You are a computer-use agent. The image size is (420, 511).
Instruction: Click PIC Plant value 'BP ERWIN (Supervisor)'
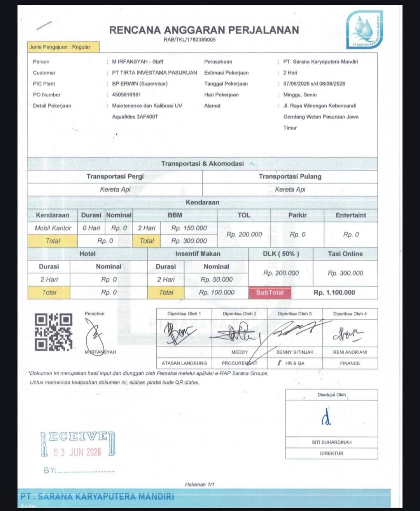pos(140,84)
